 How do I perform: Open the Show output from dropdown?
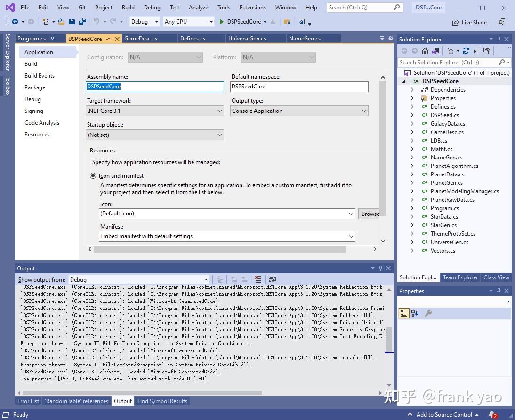pos(139,279)
